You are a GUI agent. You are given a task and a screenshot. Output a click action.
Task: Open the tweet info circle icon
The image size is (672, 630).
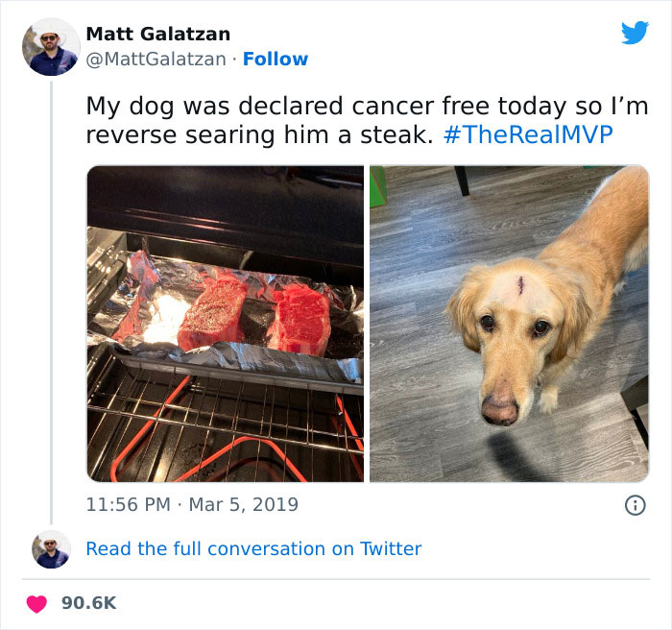636,505
